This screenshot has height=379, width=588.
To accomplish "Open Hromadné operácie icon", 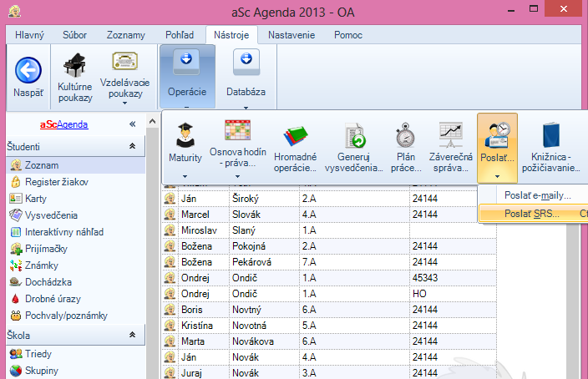I will point(296,135).
